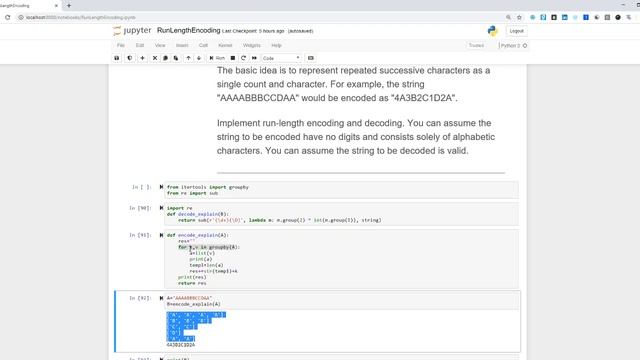Insert a new cell below with plus icon

coord(142,58)
